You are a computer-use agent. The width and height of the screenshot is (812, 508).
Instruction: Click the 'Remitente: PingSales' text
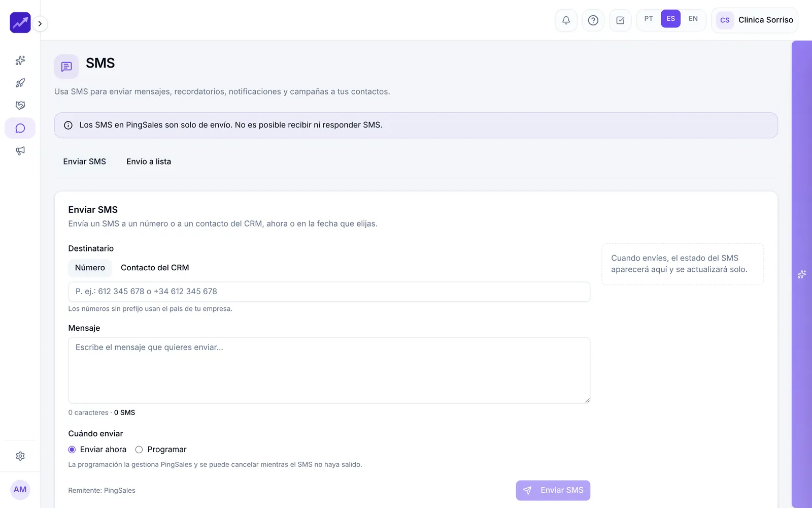[102, 490]
